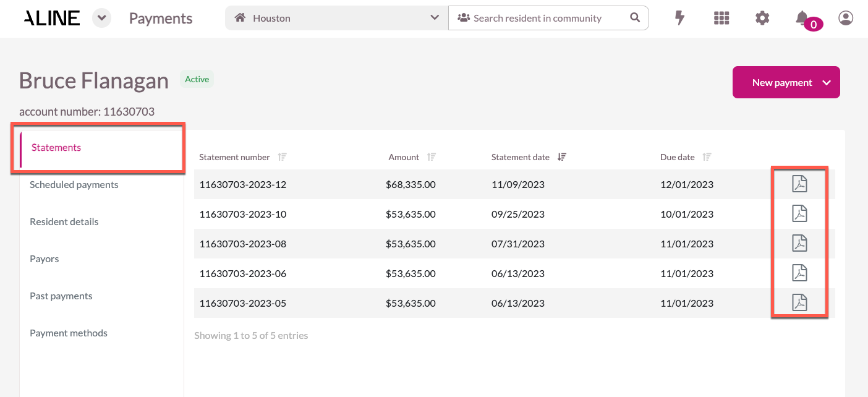Sort by Statement date column icon
The width and height of the screenshot is (868, 397).
pyautogui.click(x=561, y=157)
